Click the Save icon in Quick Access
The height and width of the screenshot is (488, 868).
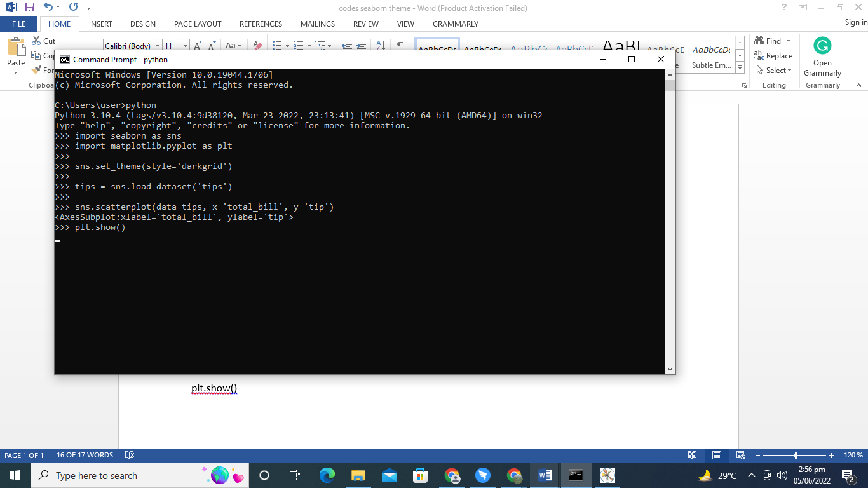pos(29,8)
